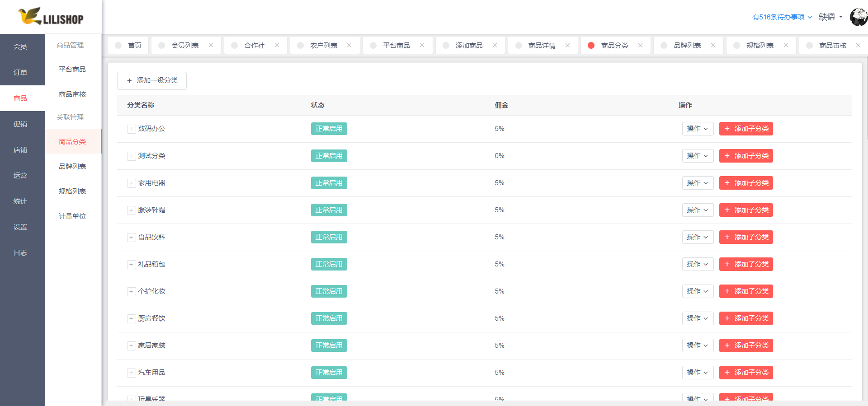
Task: Add subcategory to 汽车用品
Action: point(746,373)
